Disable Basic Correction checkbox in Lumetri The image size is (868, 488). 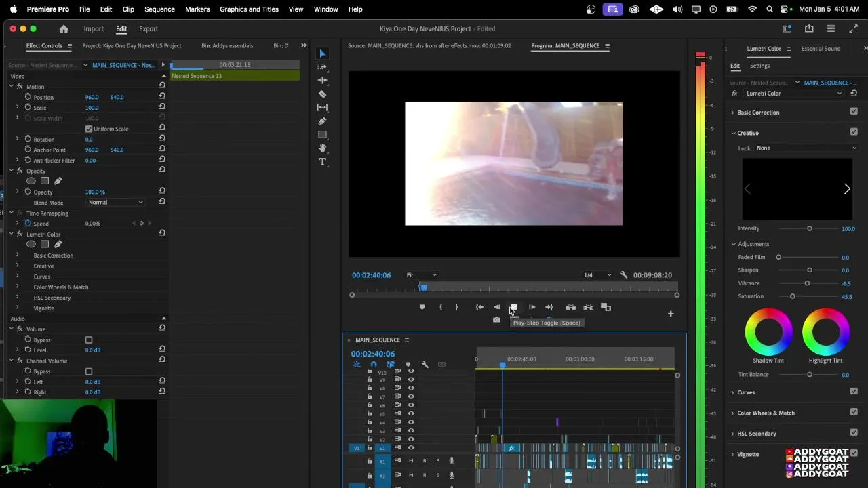[854, 112]
